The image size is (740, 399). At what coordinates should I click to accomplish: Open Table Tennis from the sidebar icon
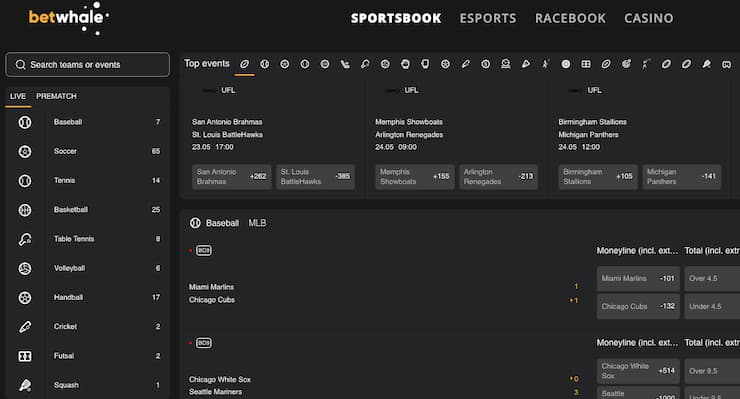(x=25, y=239)
